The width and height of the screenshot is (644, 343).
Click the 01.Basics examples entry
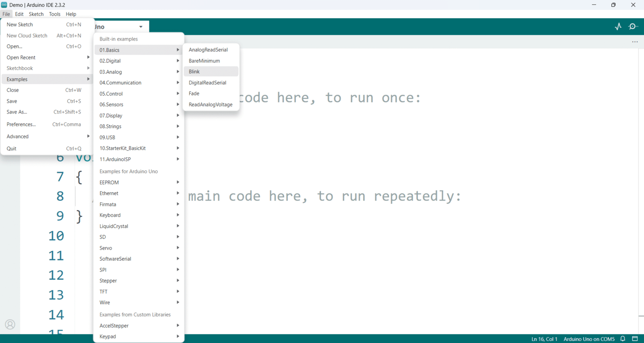pyautogui.click(x=139, y=50)
